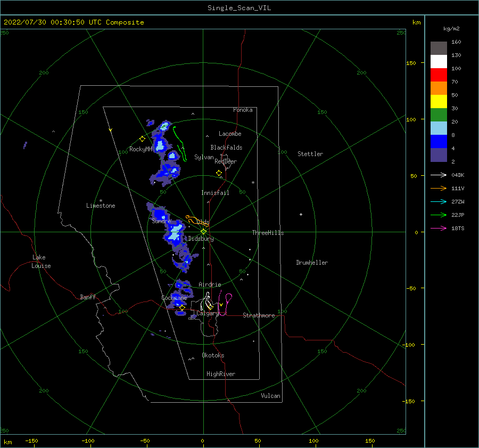Click the yellow diamond marker near RockyMH
Screen dimensions: 479x448
[x=142, y=139]
